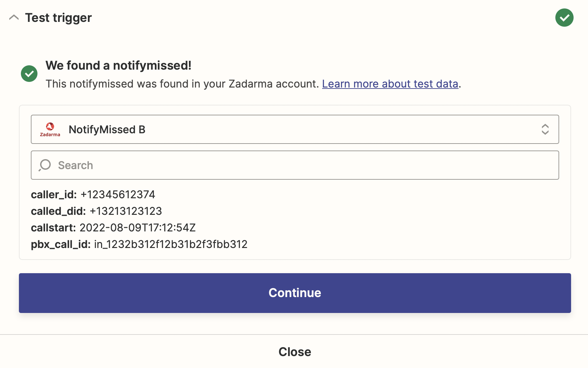
Task: Click the Close button at bottom
Action: pos(294,352)
